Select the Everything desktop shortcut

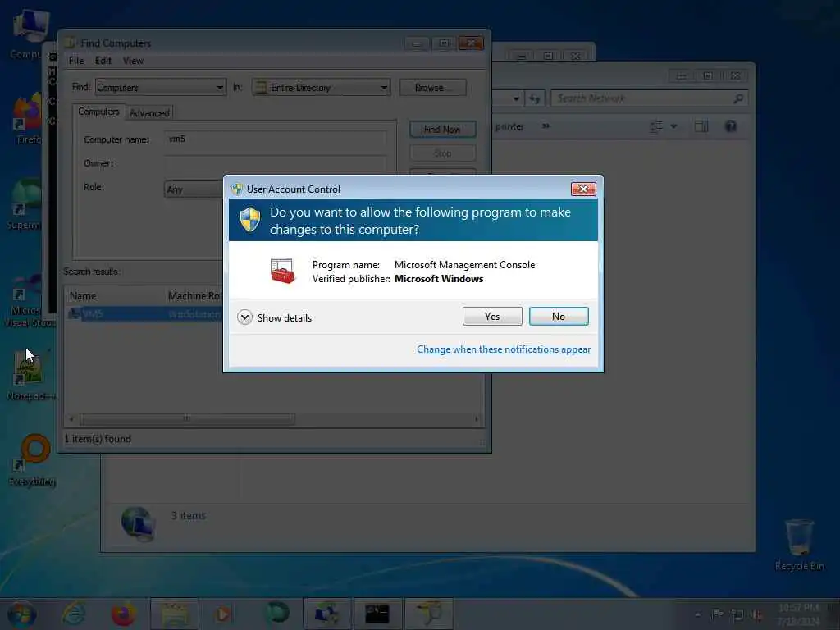(x=33, y=461)
